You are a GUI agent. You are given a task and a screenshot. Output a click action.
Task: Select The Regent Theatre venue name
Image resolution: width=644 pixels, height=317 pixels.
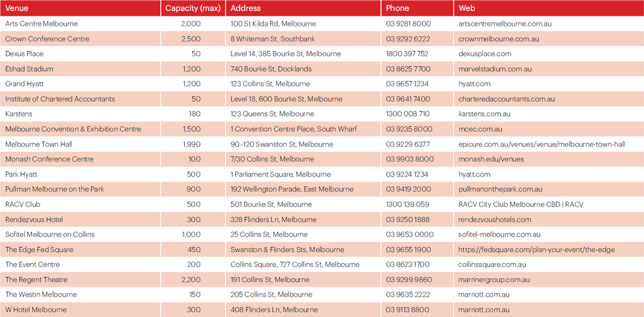point(38,279)
